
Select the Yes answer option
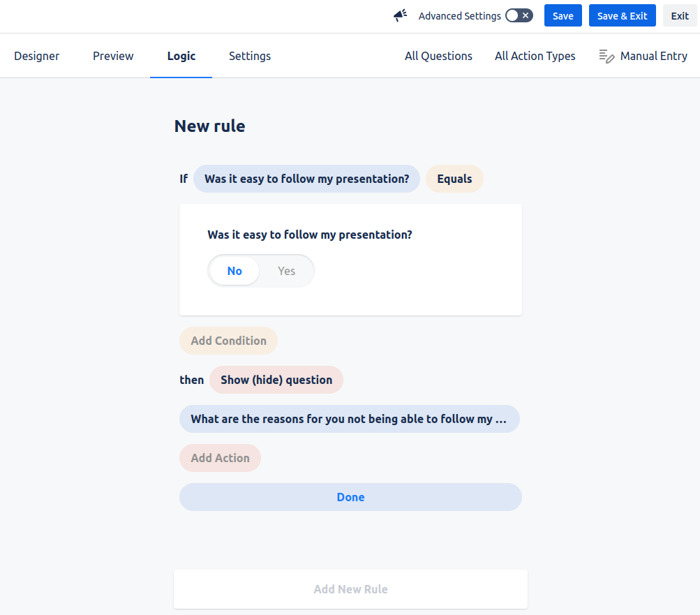(286, 271)
